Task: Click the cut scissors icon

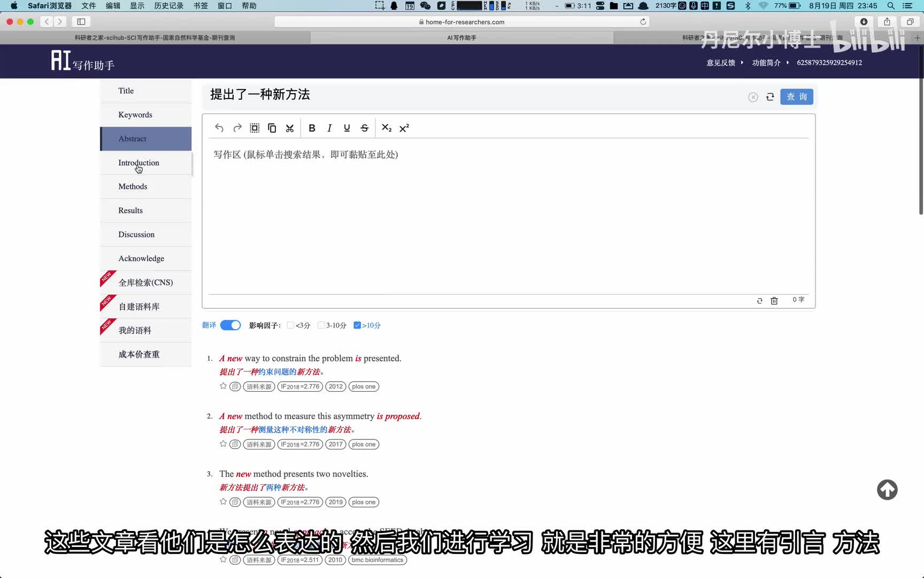Action: 290,128
